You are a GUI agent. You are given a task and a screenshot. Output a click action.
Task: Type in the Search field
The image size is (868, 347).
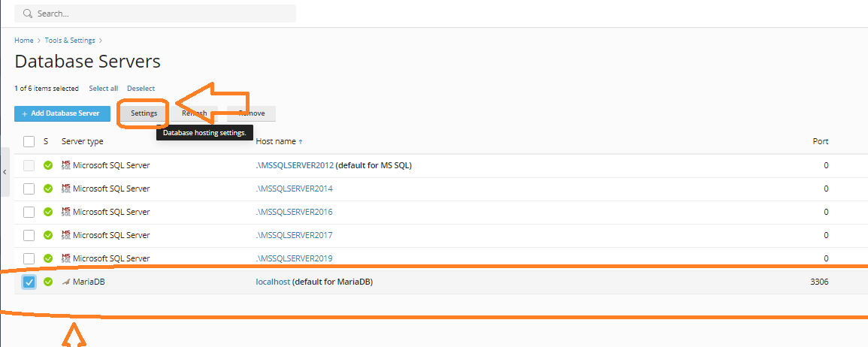(158, 14)
